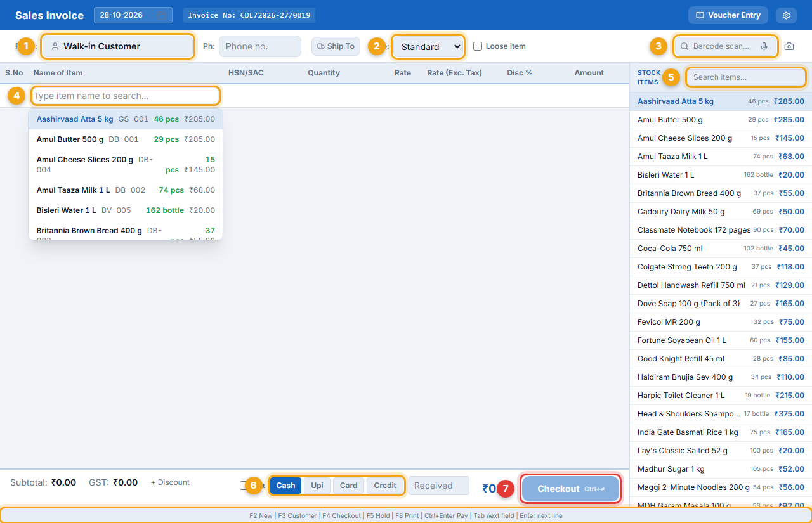Select Colgate Strong Teeth 200 g stock item
Viewport: 812px width, 523px height.
[x=721, y=267]
